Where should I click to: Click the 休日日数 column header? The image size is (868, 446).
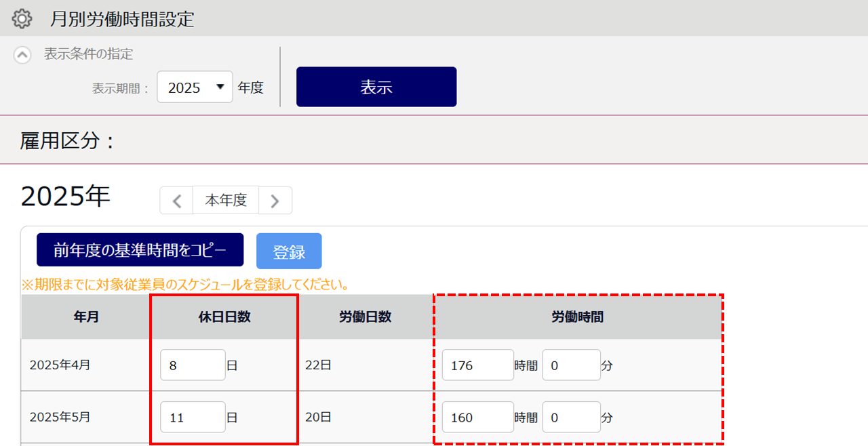[x=225, y=317]
